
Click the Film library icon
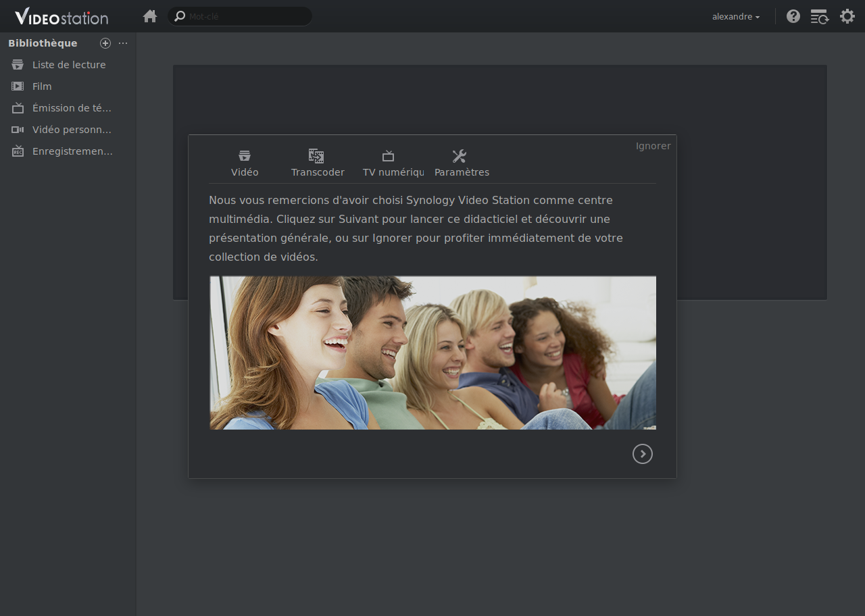(18, 86)
